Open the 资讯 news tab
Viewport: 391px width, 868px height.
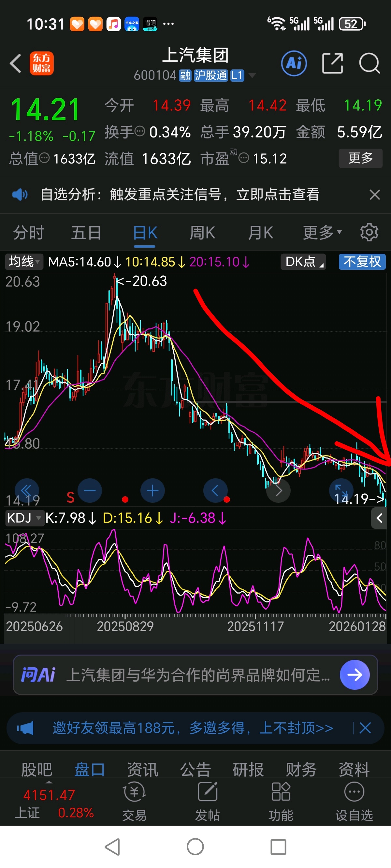[x=143, y=770]
